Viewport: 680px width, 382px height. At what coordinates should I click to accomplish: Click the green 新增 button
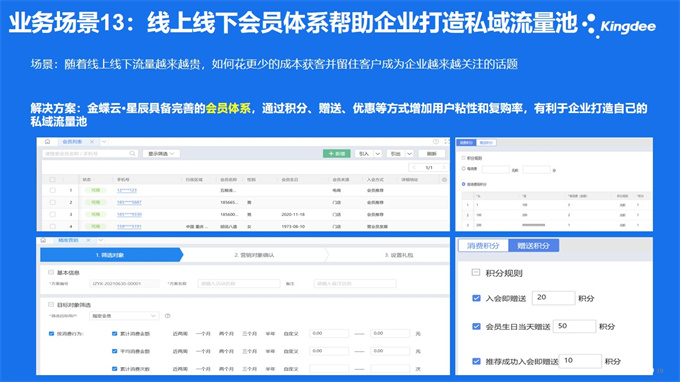[337, 153]
